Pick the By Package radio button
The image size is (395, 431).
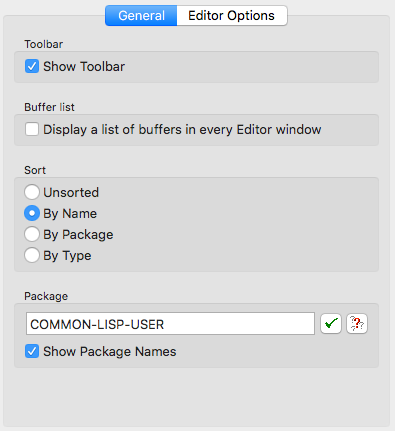pos(32,234)
